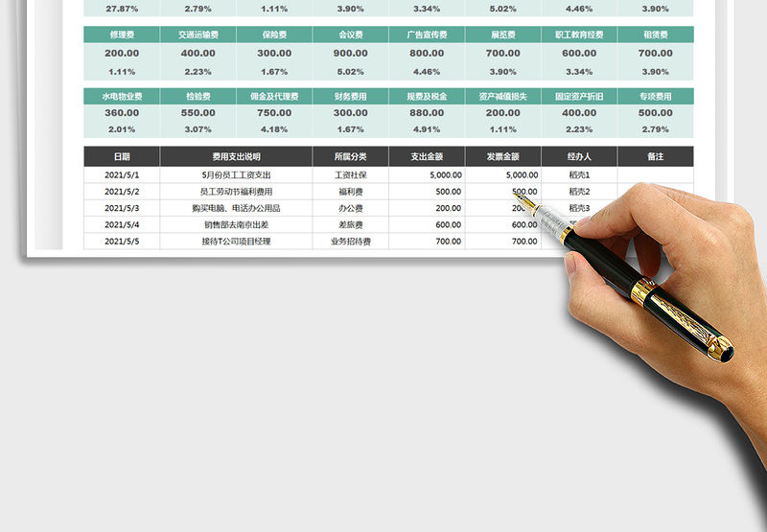The image size is (767, 532).
Task: Click the 接待T公司项目经理 description cell
Action: 236,242
